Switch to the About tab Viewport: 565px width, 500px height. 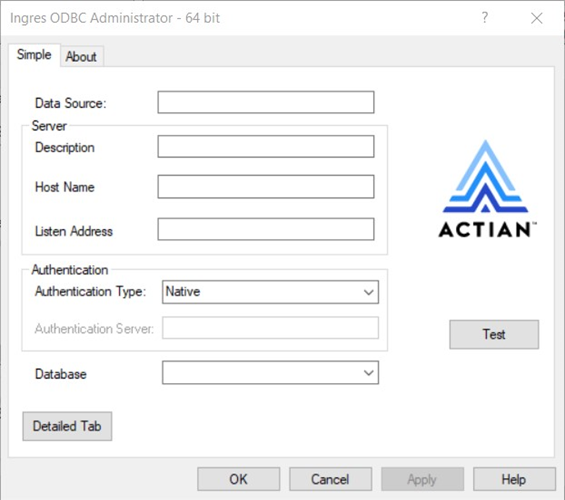81,57
